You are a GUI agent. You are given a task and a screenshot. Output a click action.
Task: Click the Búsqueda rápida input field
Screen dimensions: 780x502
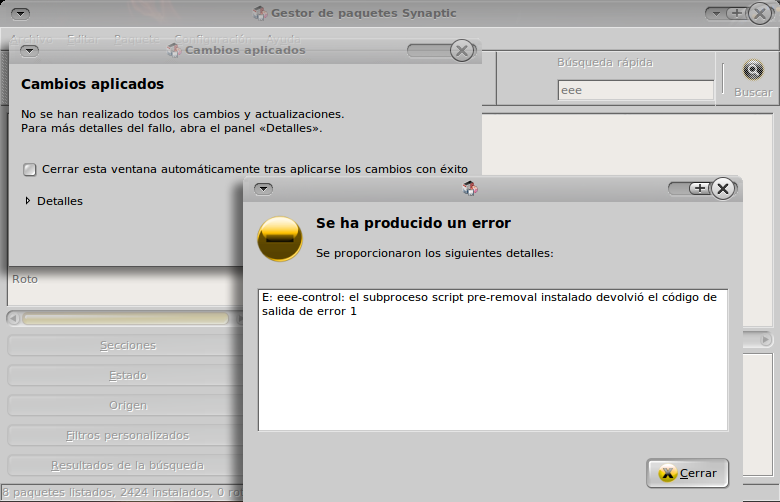[636, 90]
